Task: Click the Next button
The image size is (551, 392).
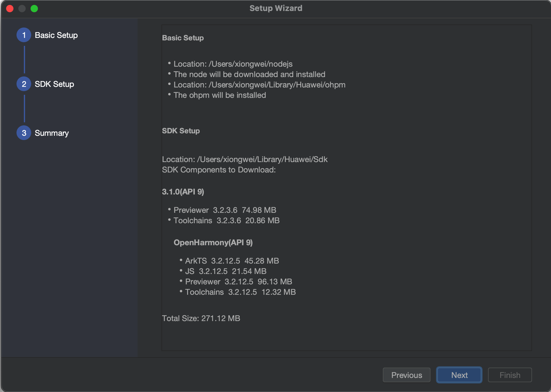Action: (459, 375)
